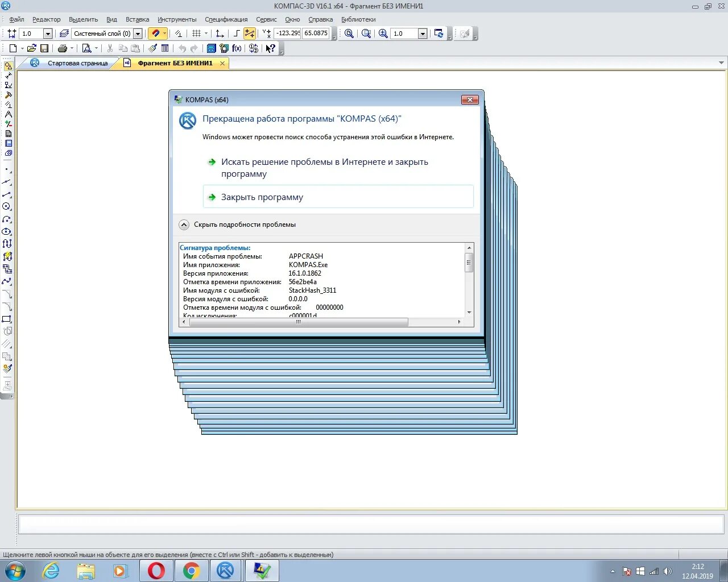This screenshot has height=582, width=728.
Task: Expand the grid options arrow
Action: [x=206, y=34]
